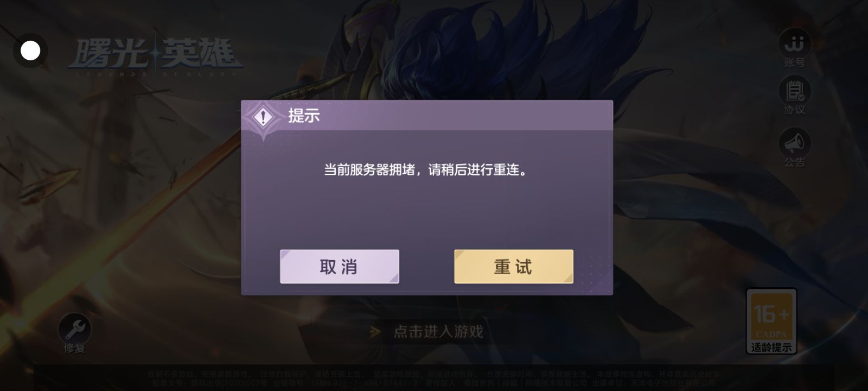Image resolution: width=868 pixels, height=391 pixels.
Task: Open the 协议 agreement clipboard icon
Action: (x=794, y=91)
